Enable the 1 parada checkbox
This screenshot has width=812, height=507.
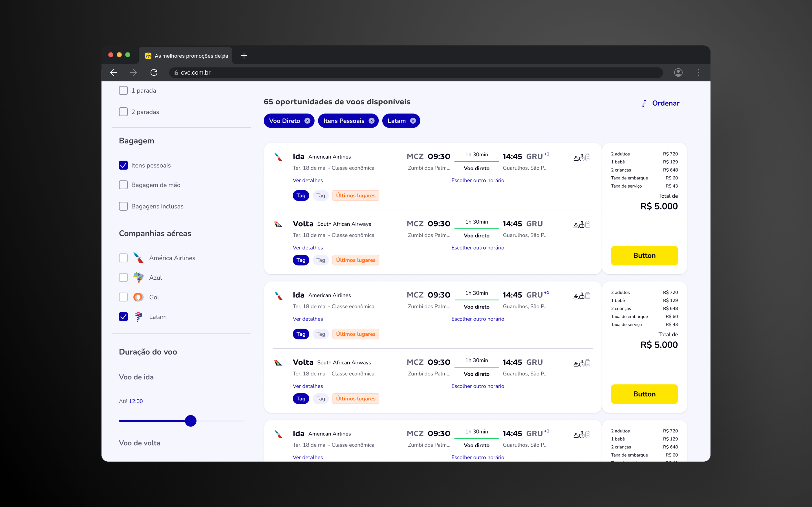[x=123, y=90]
